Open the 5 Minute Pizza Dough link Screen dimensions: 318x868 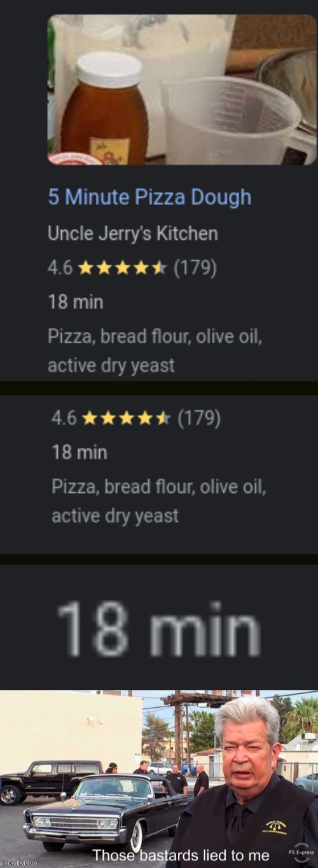click(x=149, y=197)
